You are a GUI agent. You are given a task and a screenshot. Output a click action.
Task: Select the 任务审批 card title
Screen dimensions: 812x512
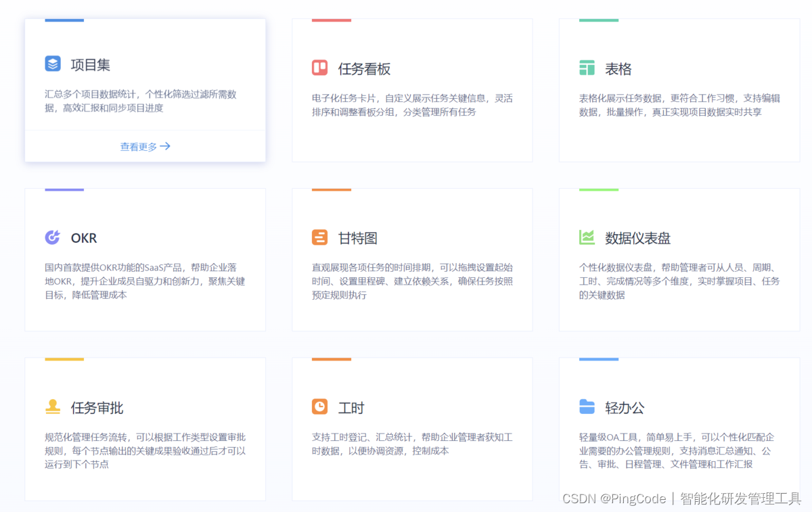97,408
